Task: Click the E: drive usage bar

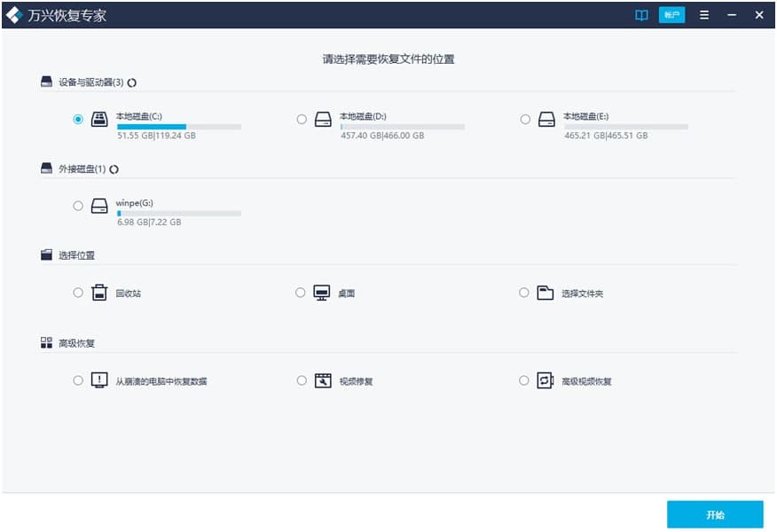Action: 626,127
